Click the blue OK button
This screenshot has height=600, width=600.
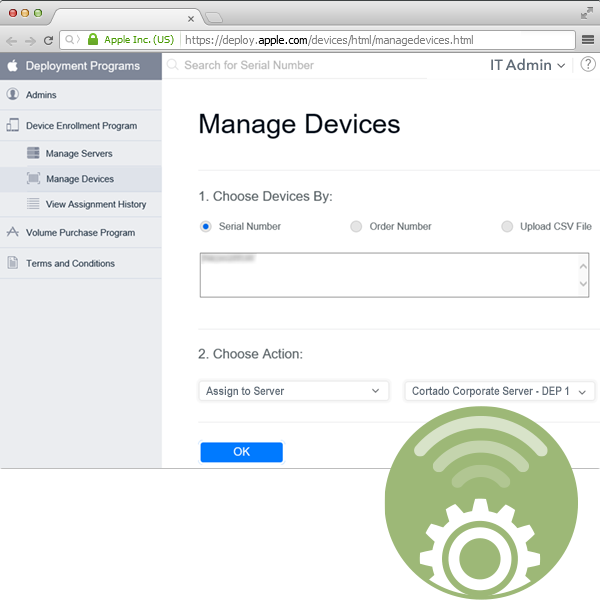241,452
